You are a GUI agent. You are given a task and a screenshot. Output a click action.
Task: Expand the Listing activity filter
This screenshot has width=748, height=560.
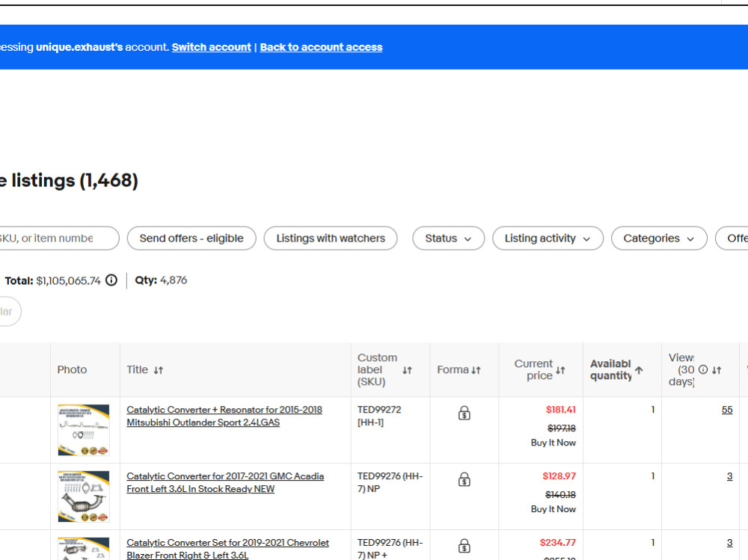(548, 238)
